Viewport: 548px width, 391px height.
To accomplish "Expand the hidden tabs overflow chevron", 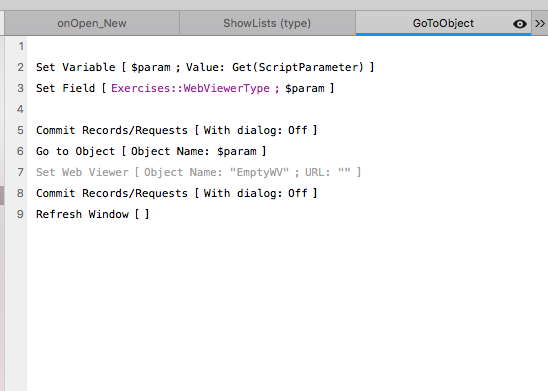I will click(x=540, y=23).
